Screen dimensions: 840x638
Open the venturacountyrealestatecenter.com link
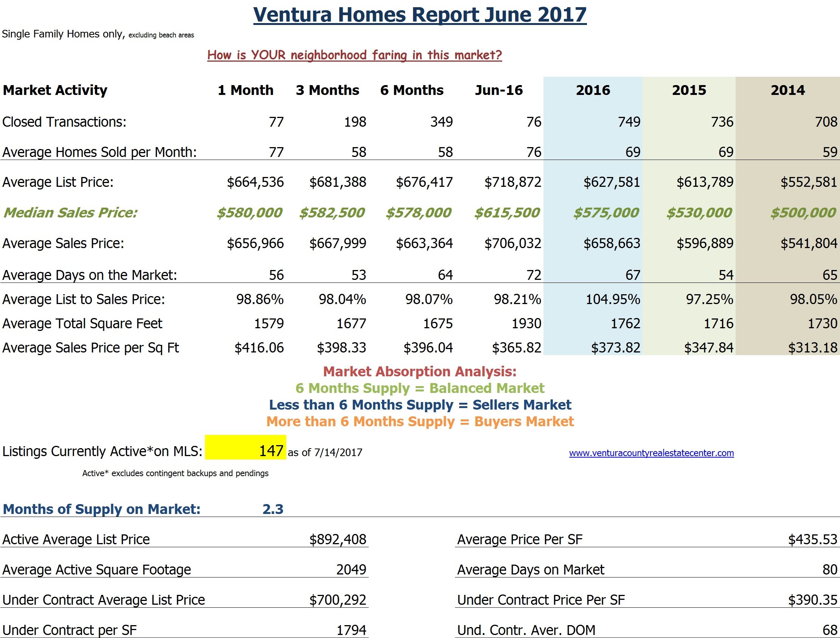(x=651, y=453)
